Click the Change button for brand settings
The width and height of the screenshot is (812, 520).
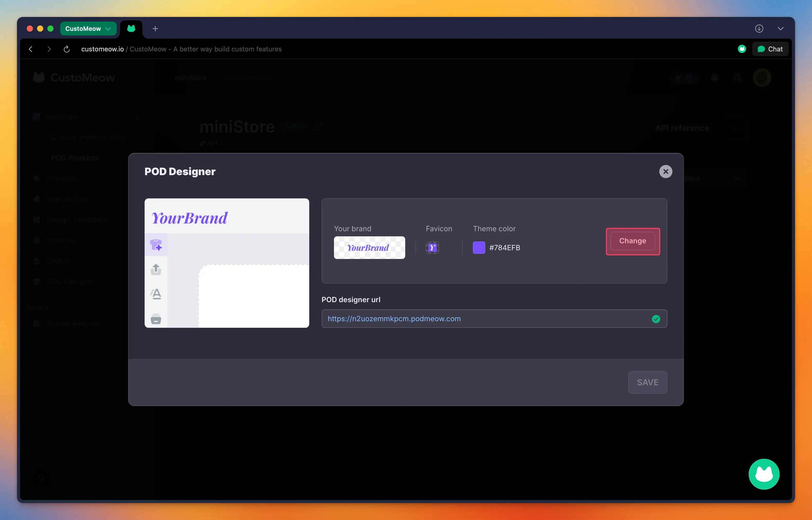[x=632, y=241]
